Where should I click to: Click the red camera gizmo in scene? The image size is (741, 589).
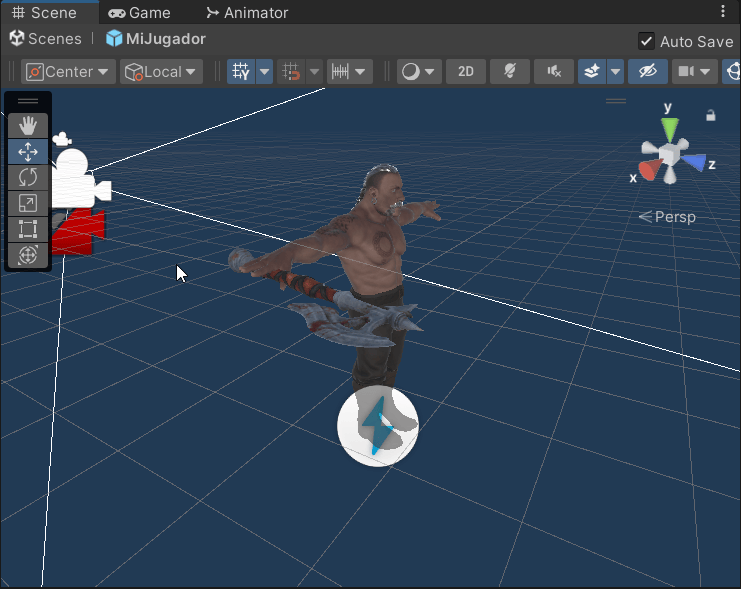(80, 234)
